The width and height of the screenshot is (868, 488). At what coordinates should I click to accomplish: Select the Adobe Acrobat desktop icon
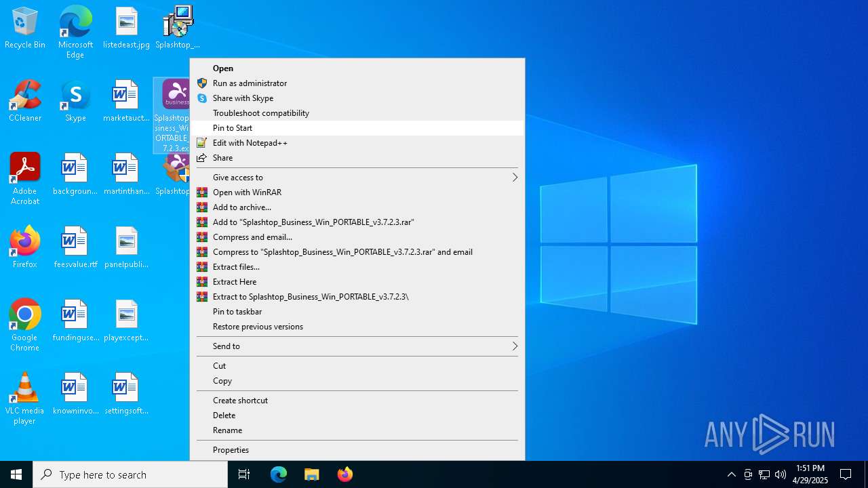pos(25,179)
